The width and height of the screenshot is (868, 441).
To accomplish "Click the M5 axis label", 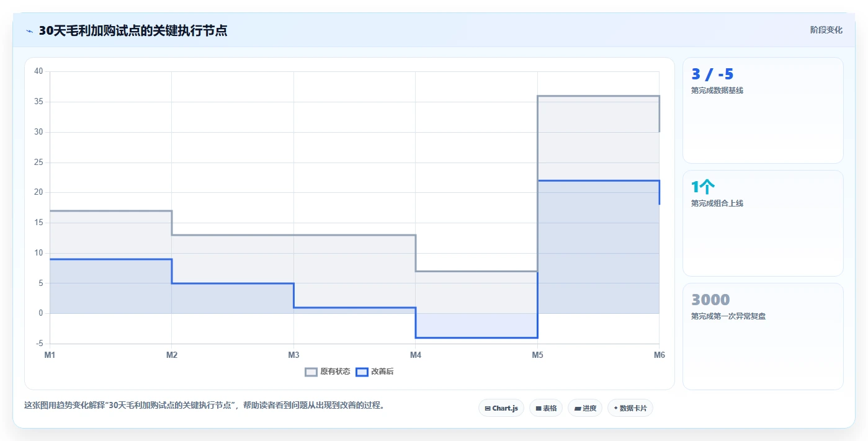I will [537, 355].
